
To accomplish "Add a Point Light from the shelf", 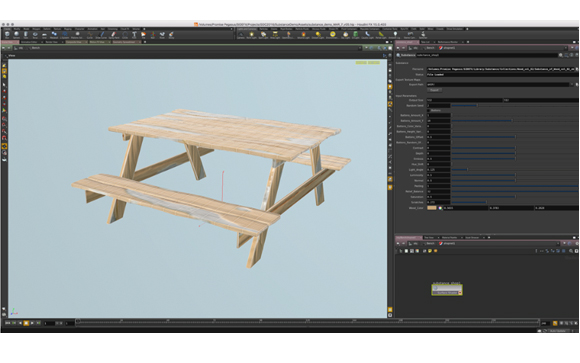I will [252, 34].
